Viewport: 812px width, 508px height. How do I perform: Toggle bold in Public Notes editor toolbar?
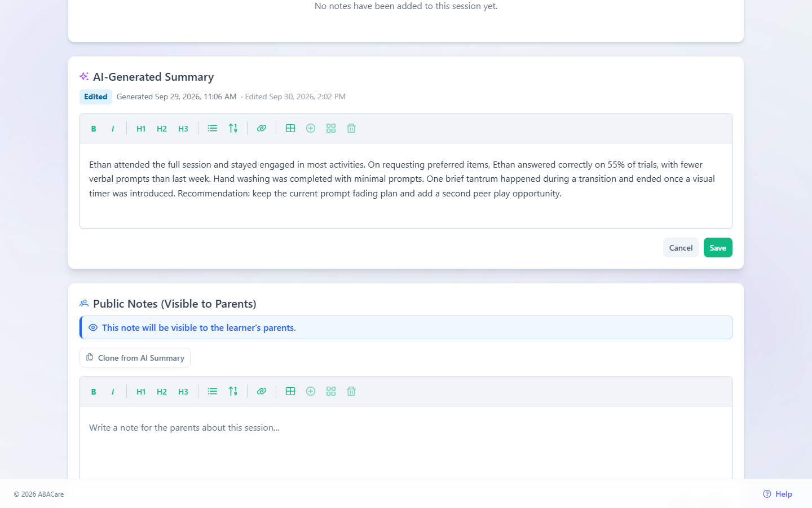(94, 392)
